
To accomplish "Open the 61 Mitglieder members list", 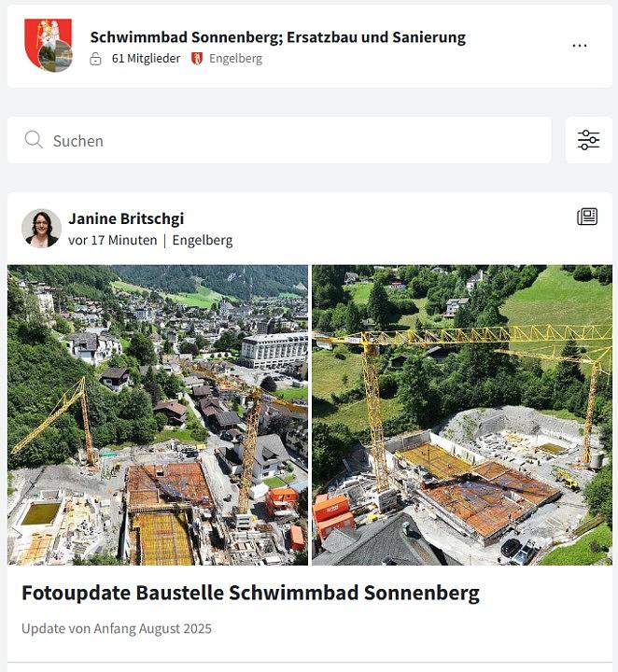I will [x=146, y=59].
